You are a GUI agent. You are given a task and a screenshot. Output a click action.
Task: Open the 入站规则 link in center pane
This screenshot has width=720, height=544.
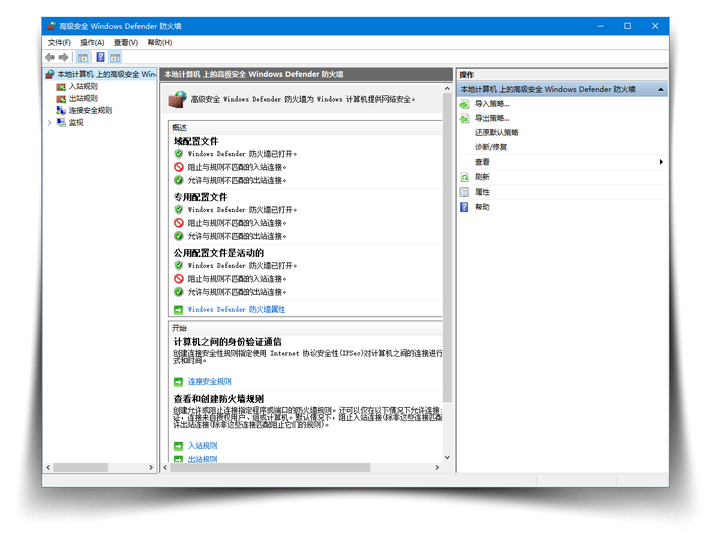[x=202, y=446]
